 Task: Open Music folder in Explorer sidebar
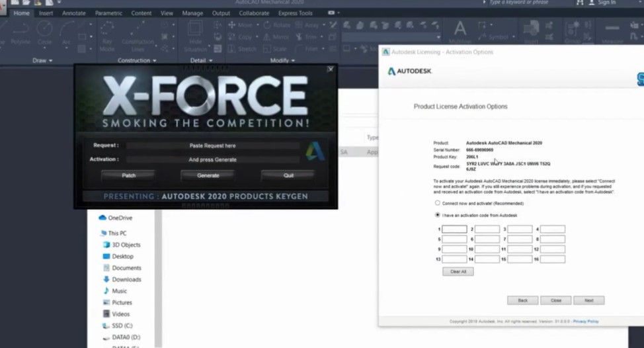[115, 290]
